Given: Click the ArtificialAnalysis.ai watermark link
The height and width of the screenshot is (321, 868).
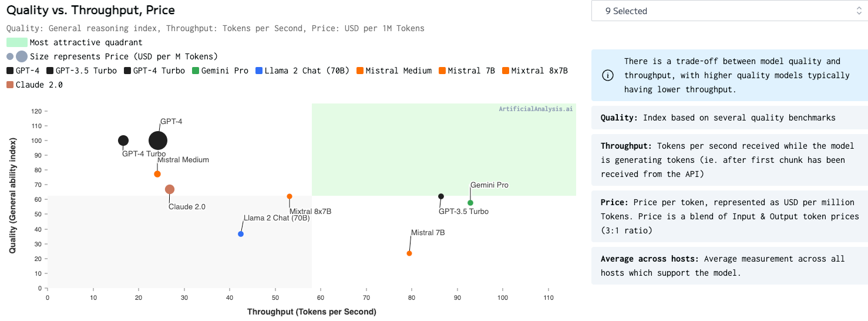Looking at the screenshot, I should pyautogui.click(x=535, y=109).
